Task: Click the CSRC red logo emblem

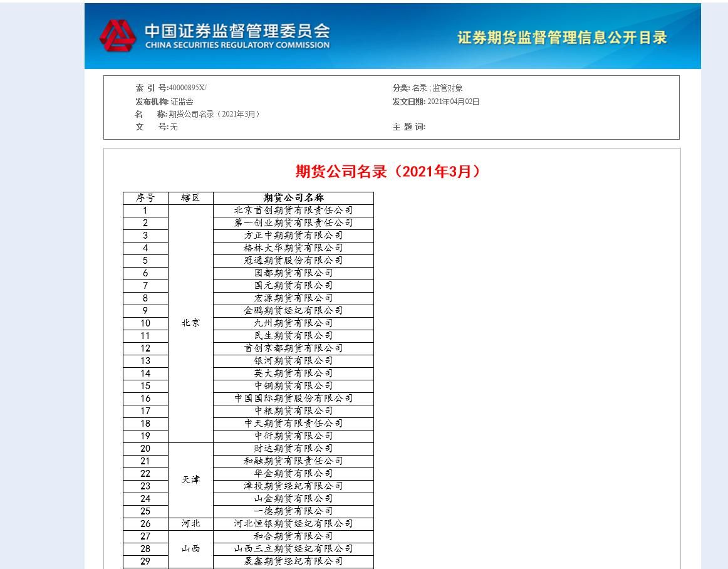Action: point(117,35)
